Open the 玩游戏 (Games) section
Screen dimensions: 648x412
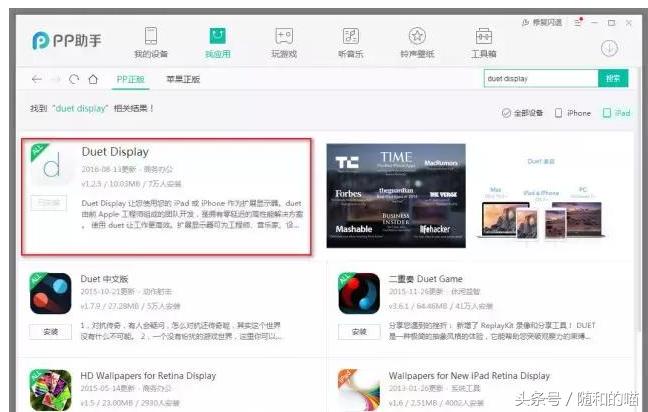click(x=284, y=42)
